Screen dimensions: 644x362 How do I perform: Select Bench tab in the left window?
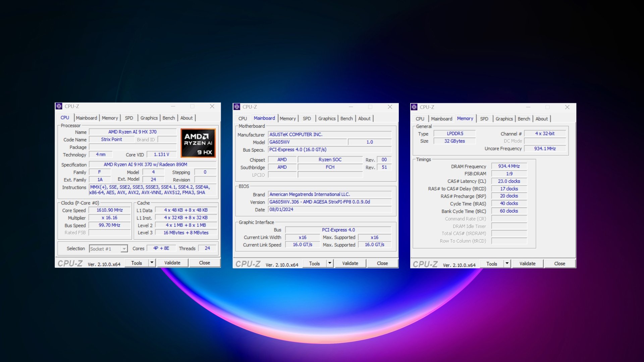169,118
